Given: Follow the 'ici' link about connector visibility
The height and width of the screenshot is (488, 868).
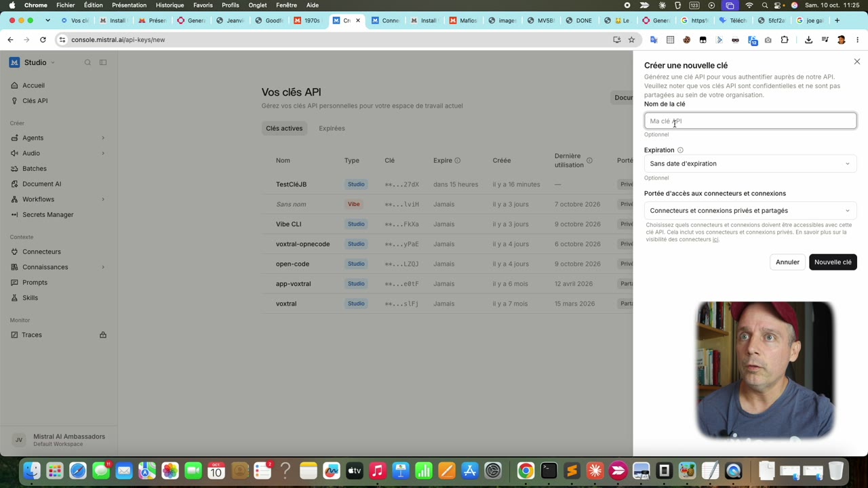Looking at the screenshot, I should tap(715, 240).
